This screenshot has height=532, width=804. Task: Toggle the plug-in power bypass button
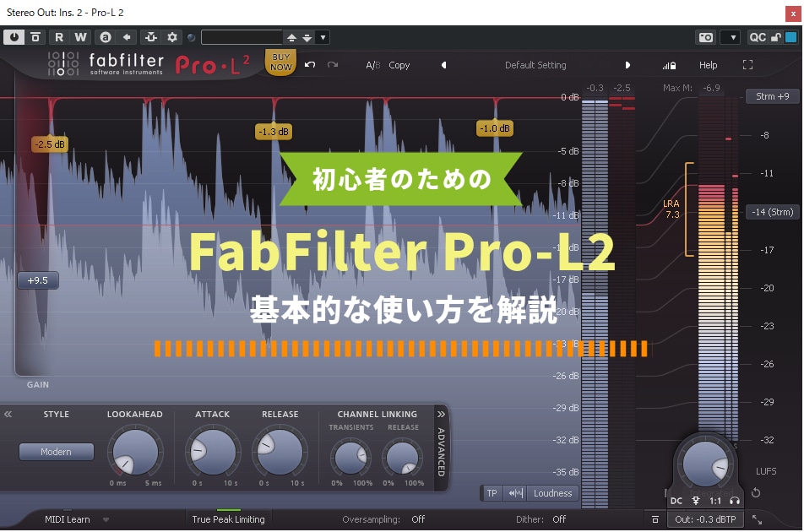coord(14,37)
